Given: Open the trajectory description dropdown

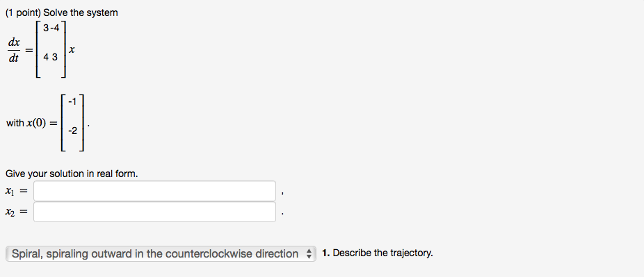Looking at the screenshot, I should pos(161,253).
